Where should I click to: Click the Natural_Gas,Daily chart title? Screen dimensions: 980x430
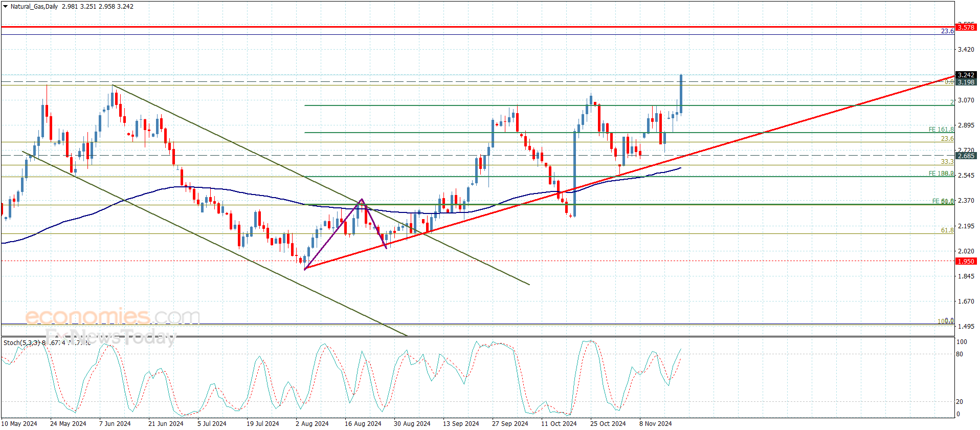pos(34,7)
